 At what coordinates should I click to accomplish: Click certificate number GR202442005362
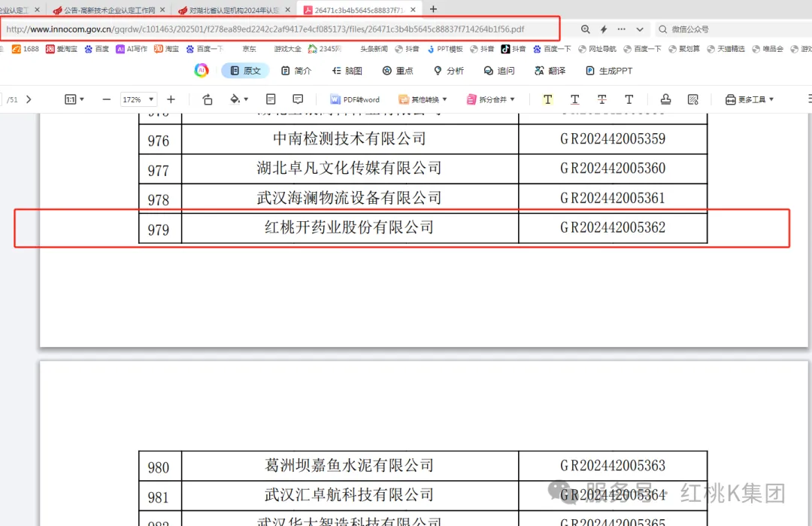coord(613,227)
